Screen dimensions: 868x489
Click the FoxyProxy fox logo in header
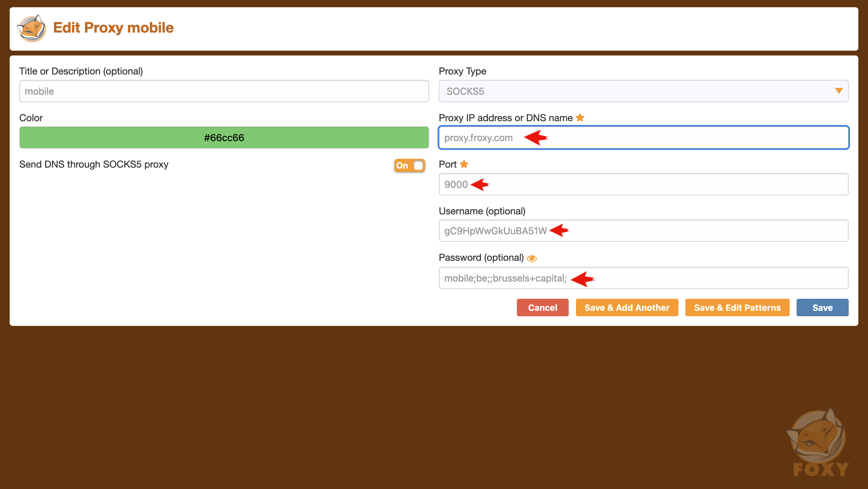click(x=31, y=28)
